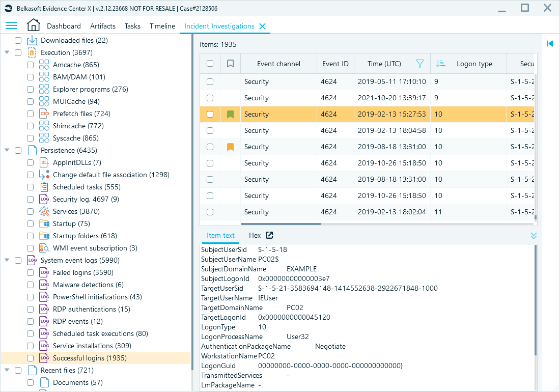Click the WMI event subscription icon
This screenshot has width=560, height=392.
point(44,248)
